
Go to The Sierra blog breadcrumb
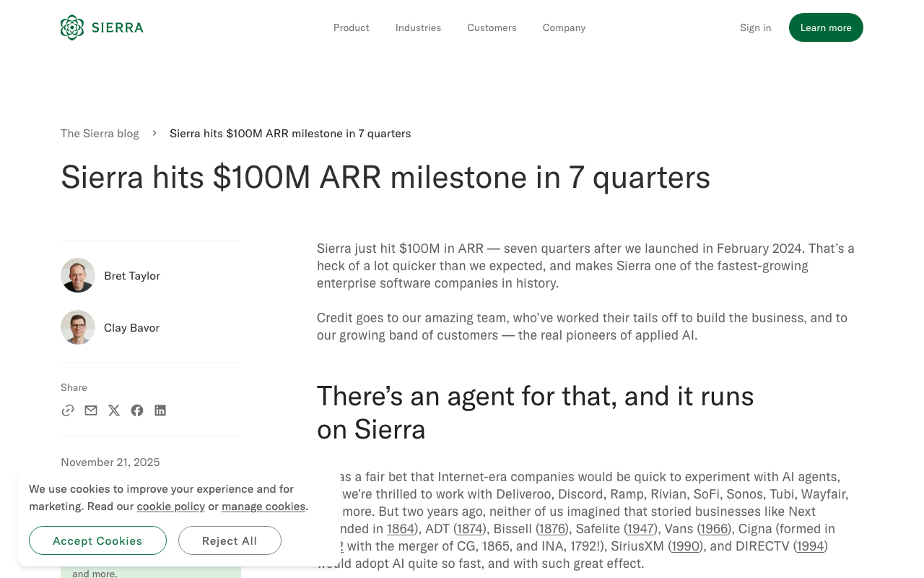(100, 133)
